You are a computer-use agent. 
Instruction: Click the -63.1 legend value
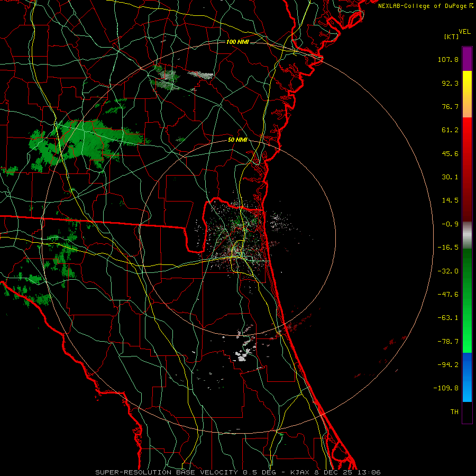pyautogui.click(x=448, y=318)
